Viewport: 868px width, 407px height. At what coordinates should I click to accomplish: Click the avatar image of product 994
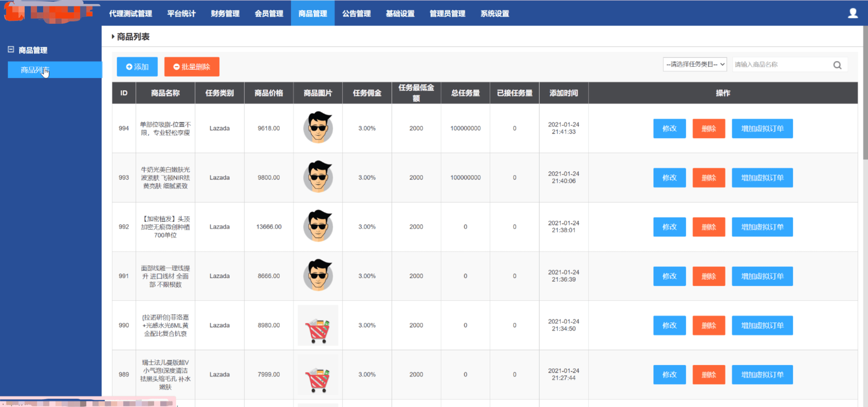(x=318, y=128)
